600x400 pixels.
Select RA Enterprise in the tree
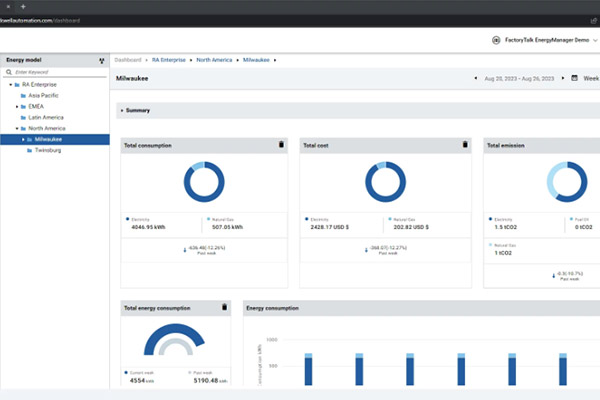pos(39,85)
